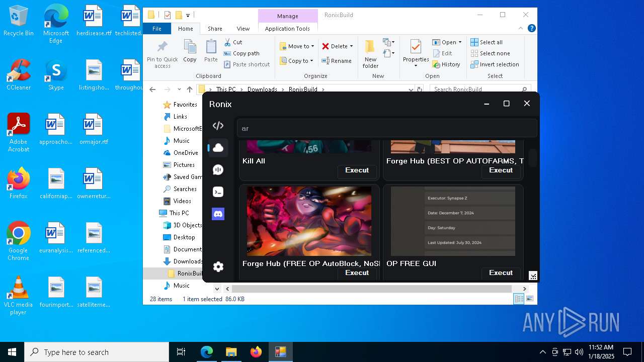Open the Application Tools tab

tap(287, 29)
